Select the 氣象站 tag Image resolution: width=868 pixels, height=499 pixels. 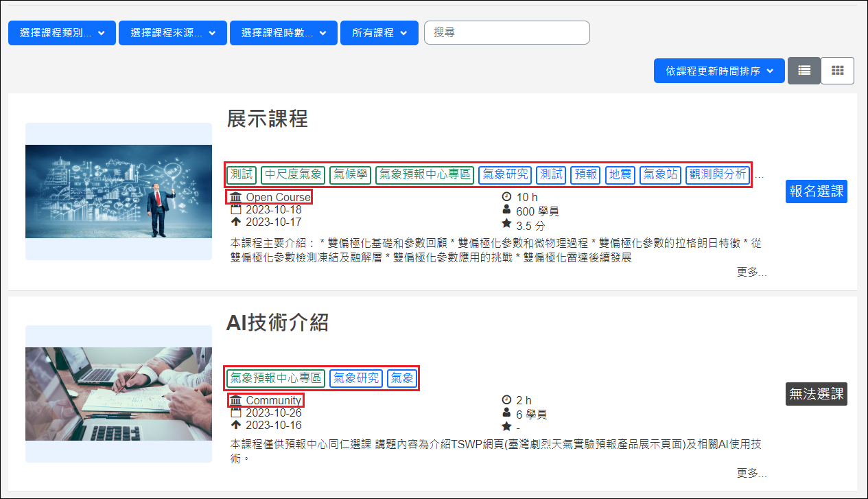661,174
